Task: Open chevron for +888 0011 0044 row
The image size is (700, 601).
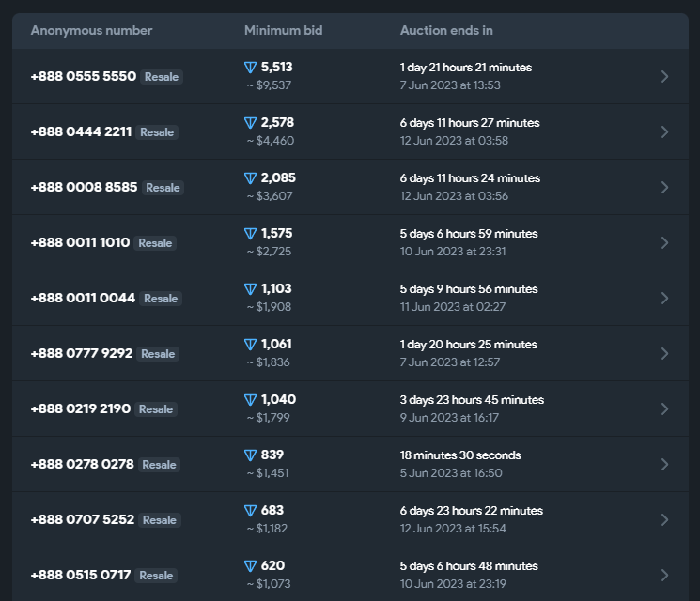Action: pyautogui.click(x=664, y=298)
